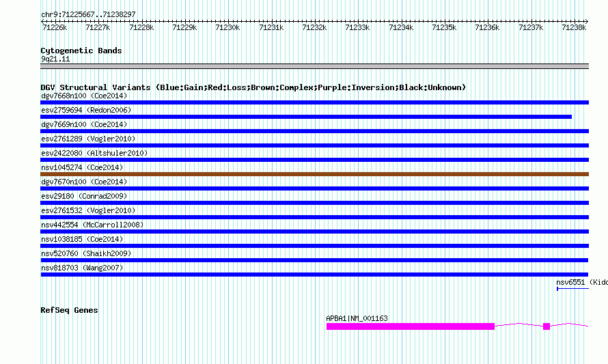Click the blue bar under esv2761289
This screenshot has height=364, width=608.
click(x=314, y=145)
